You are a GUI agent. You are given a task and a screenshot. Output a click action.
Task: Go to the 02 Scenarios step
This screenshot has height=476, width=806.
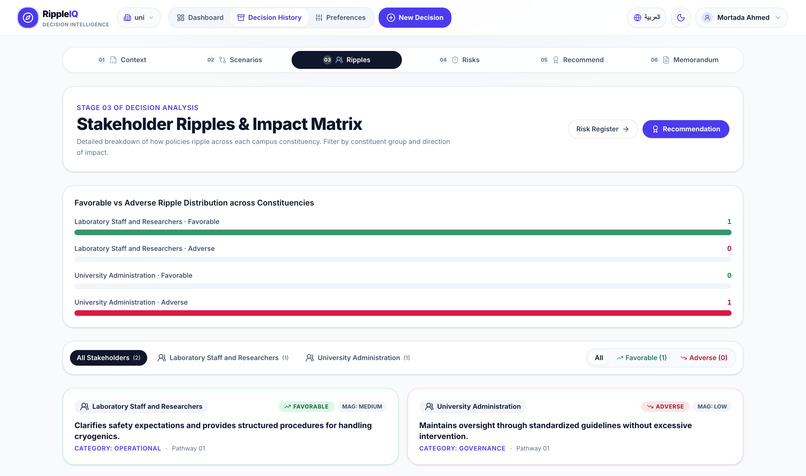click(234, 60)
